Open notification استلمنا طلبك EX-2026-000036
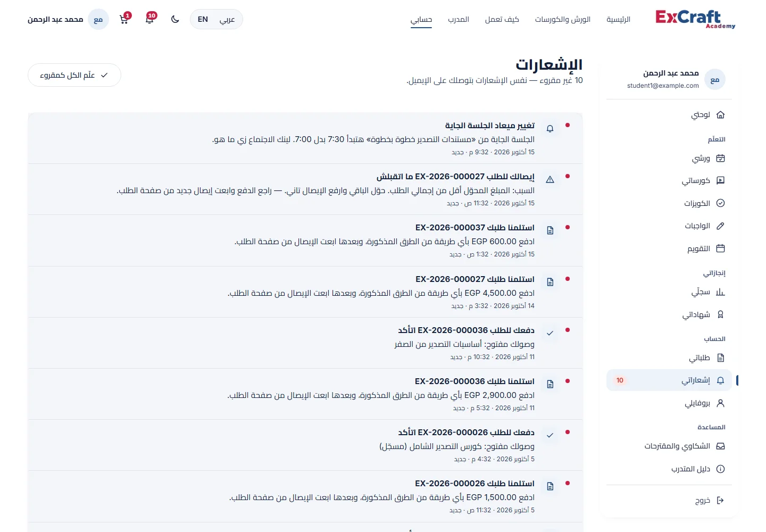The height and width of the screenshot is (532, 766). (x=305, y=394)
